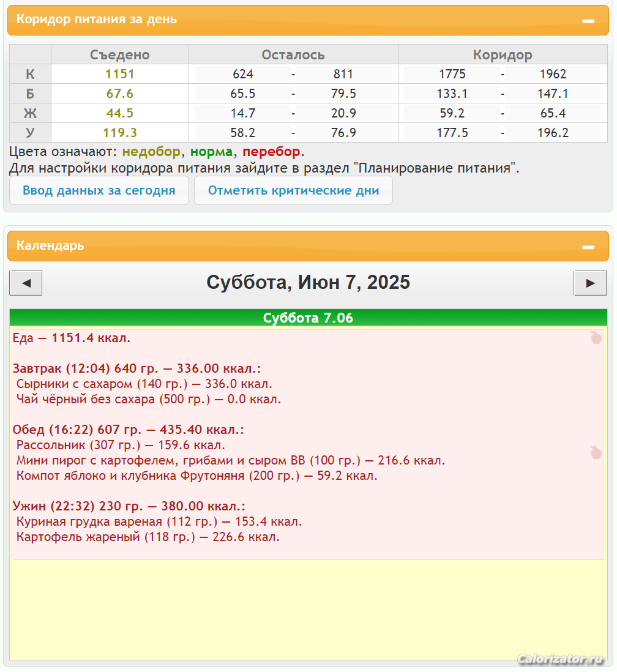The image size is (617, 672).
Task: Select the Сырники с сахаром entry
Action: click(144, 384)
